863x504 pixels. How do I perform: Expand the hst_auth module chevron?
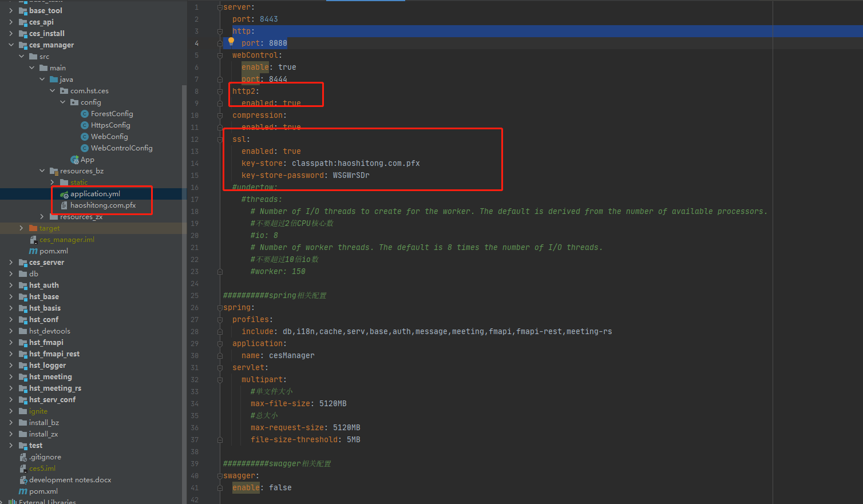click(x=11, y=285)
